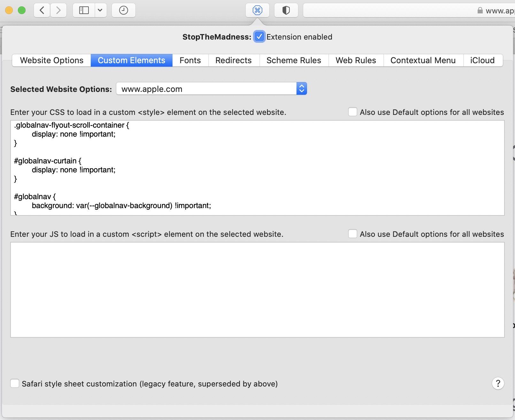The height and width of the screenshot is (420, 515).
Task: Click the StopTheMadness extension toolbar icon
Action: [257, 10]
